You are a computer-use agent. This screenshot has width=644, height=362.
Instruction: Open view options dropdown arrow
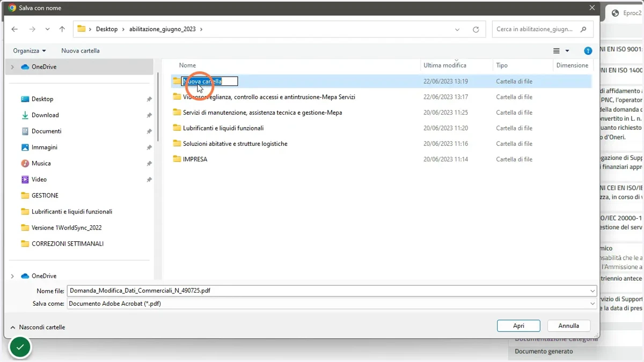[567, 51]
